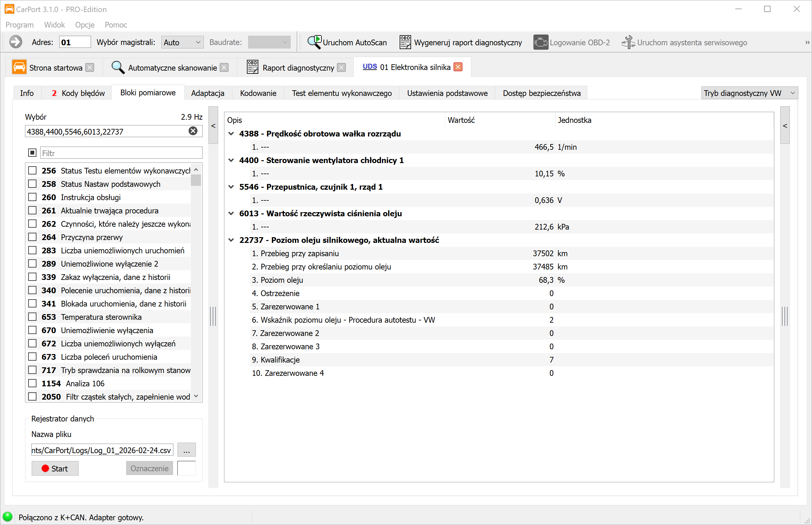This screenshot has height=525, width=812.
Task: Toggle the select-all checkbox beside Filtr
Action: [x=32, y=153]
